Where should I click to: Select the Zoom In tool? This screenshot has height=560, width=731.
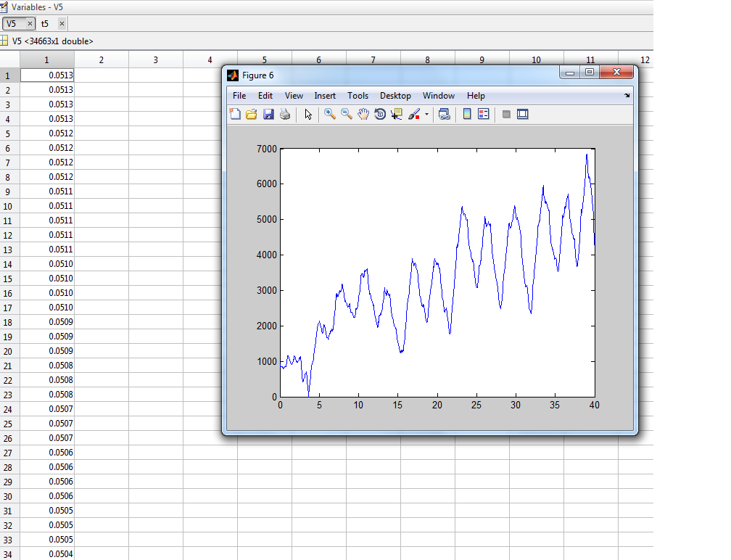coord(330,114)
